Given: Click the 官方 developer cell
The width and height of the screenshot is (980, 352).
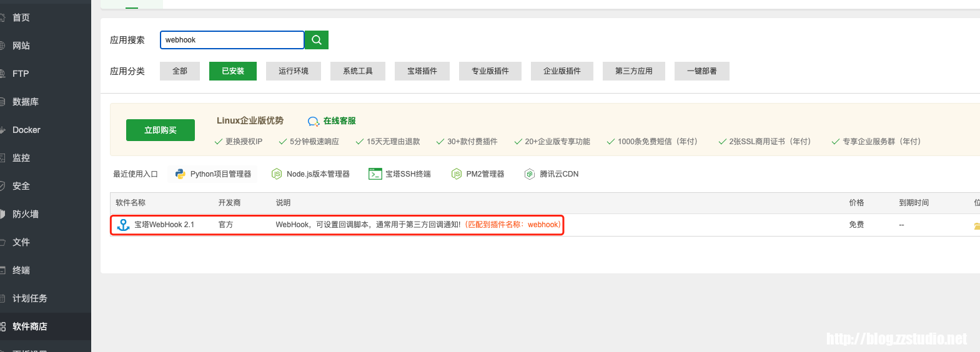Looking at the screenshot, I should (225, 225).
